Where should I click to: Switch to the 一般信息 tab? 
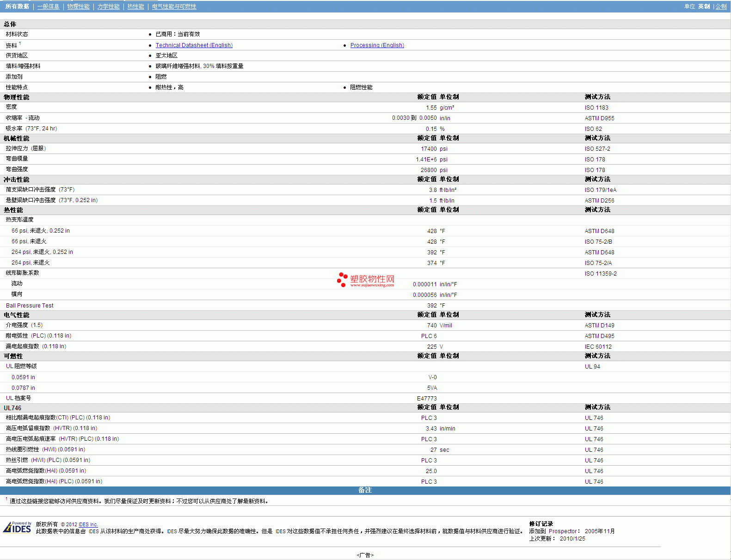point(49,6)
